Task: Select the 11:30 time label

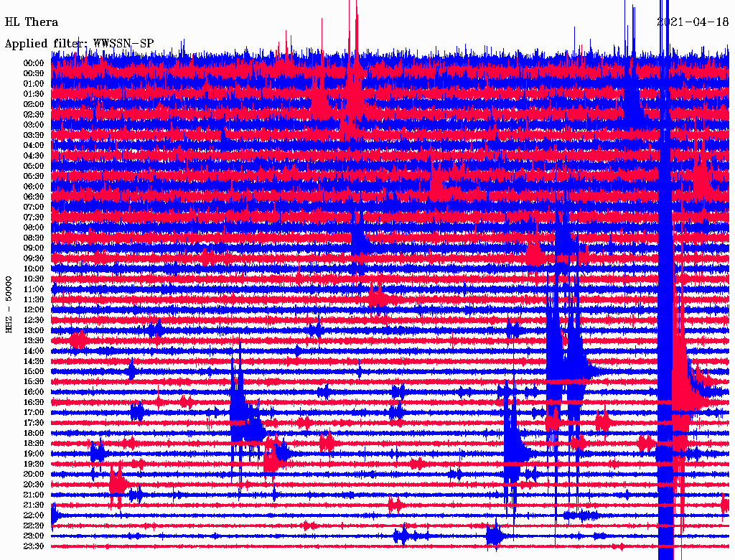Action: coord(34,299)
